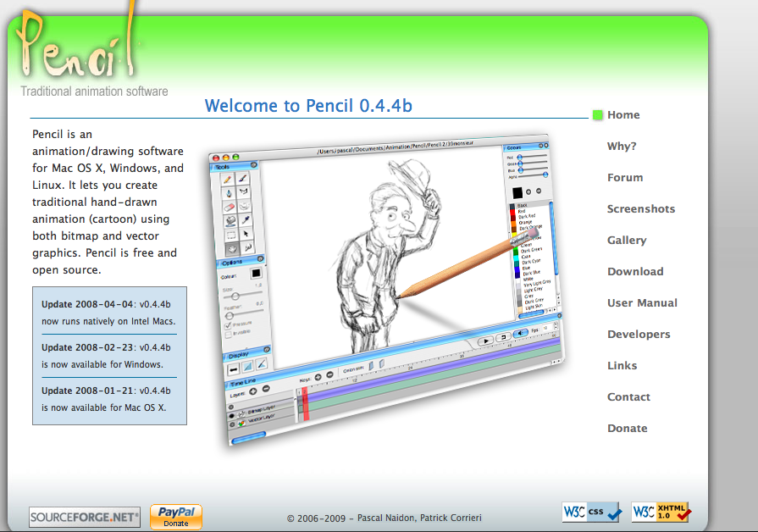The height and width of the screenshot is (532, 758).
Task: Open the Why? navigation link
Action: pyautogui.click(x=622, y=146)
